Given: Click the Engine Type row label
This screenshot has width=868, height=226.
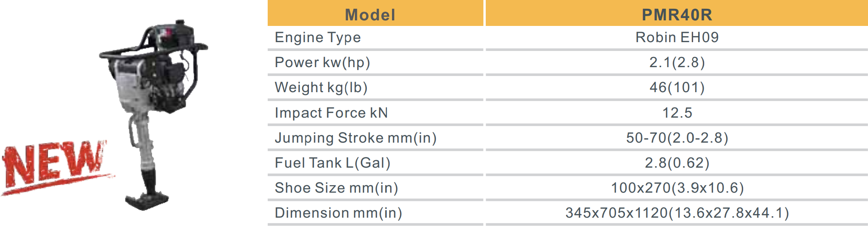Looking at the screenshot, I should coord(318,38).
